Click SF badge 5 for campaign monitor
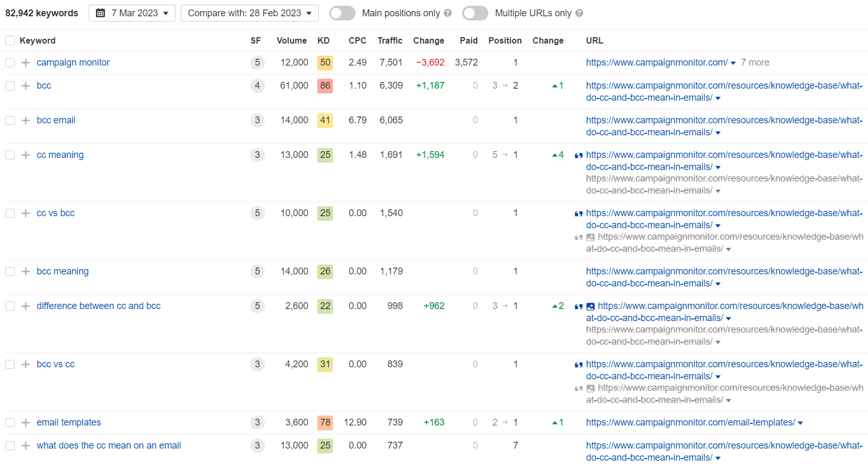 coord(258,62)
